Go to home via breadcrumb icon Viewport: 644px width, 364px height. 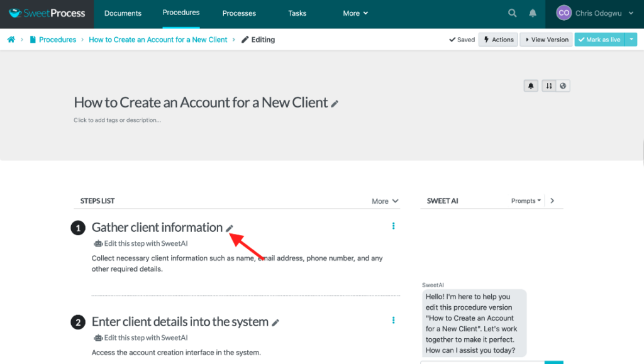(x=11, y=40)
